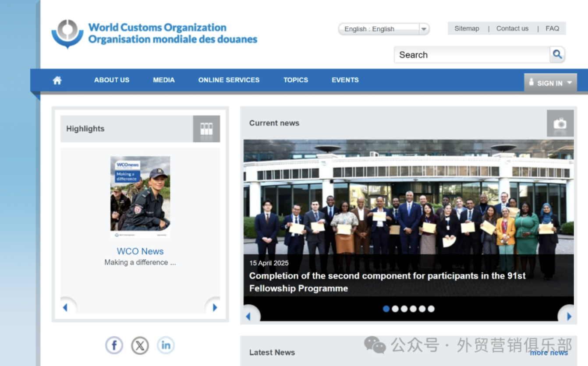Open the LinkedIn social icon
Image resolution: width=588 pixels, height=366 pixels.
coord(166,345)
